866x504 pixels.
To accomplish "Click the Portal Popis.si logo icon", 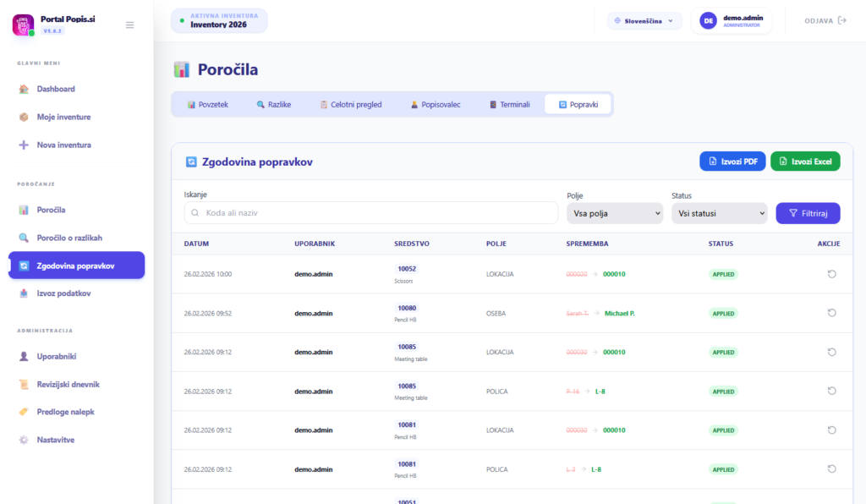I will 23,25.
